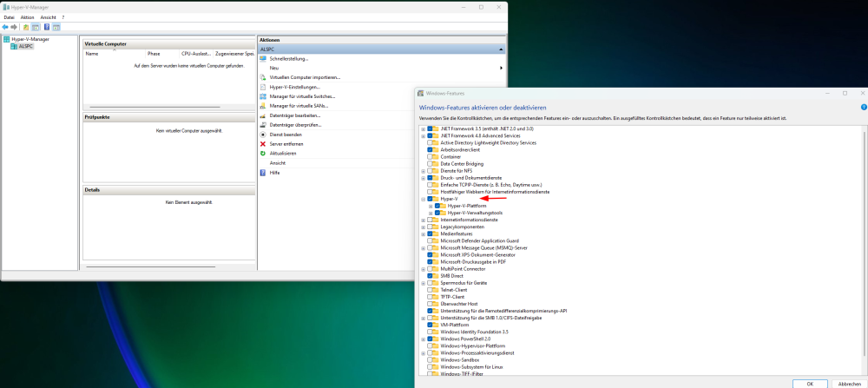Viewport: 868px width, 388px height.
Task: Enable the Container feature checkbox
Action: point(430,156)
